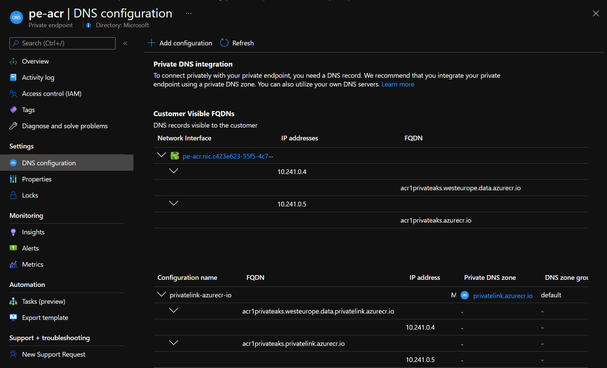Click the Access control (IAM) icon
This screenshot has height=368, width=607.
click(13, 94)
